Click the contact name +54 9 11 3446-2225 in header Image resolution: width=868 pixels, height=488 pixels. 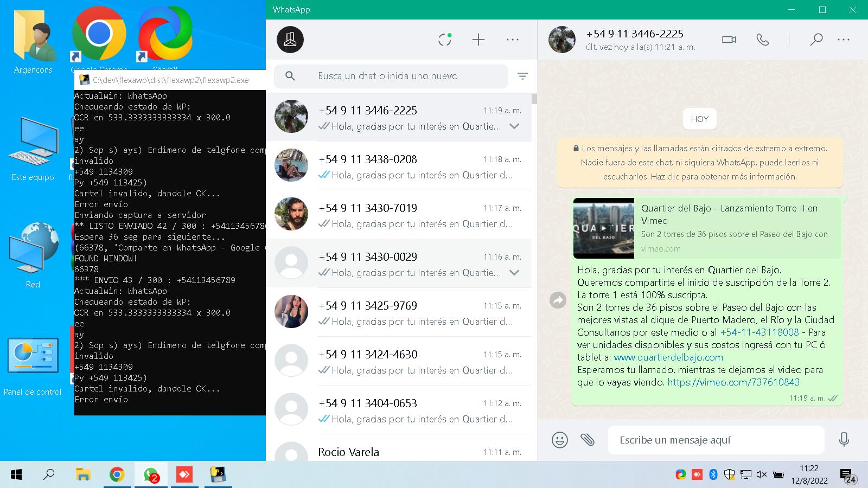tap(635, 34)
